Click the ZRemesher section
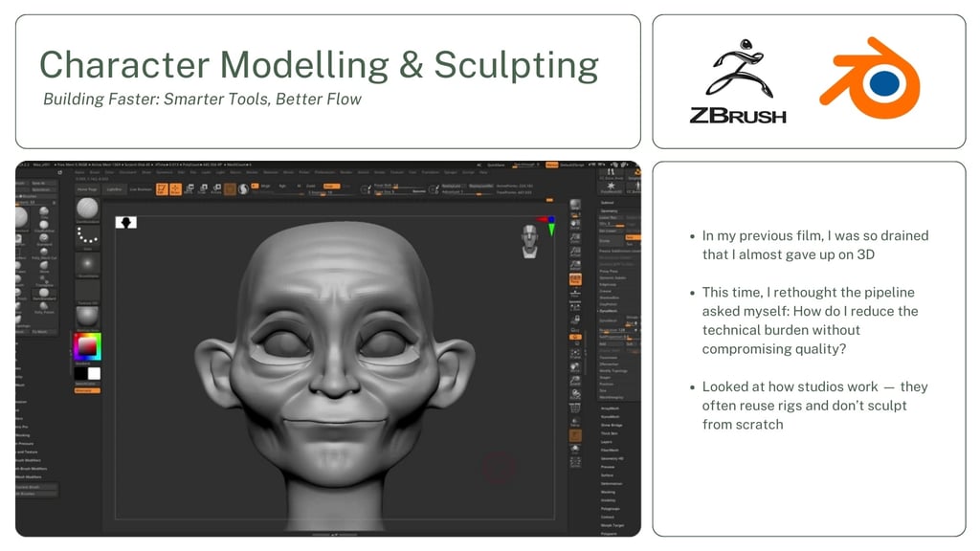The width and height of the screenshot is (980, 551). [x=609, y=364]
